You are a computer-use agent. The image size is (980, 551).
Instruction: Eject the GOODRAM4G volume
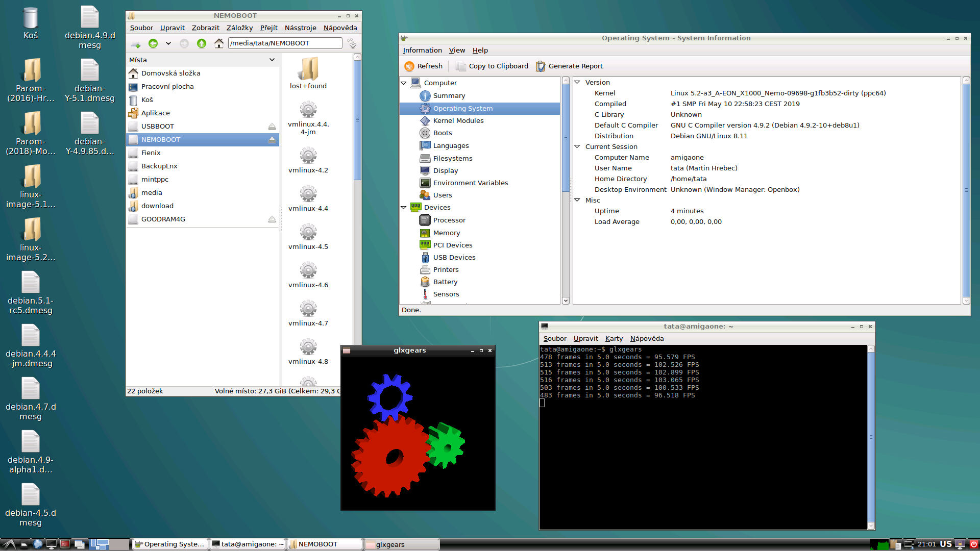(272, 219)
